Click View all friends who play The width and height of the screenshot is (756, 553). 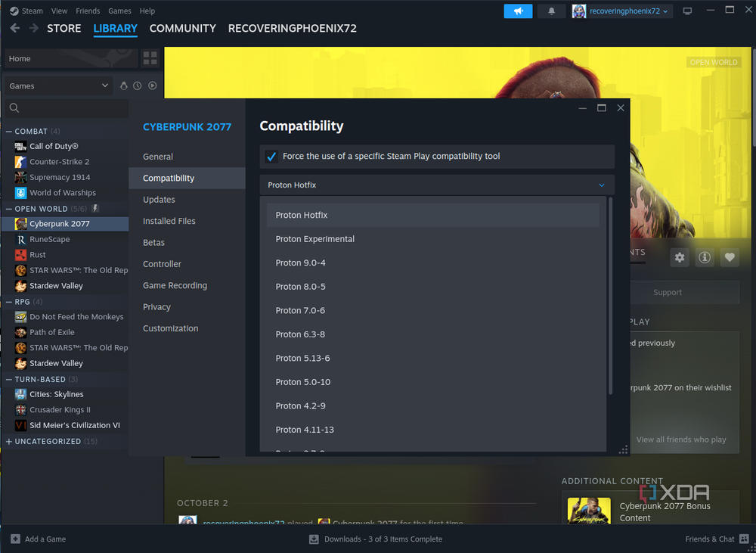click(x=681, y=439)
